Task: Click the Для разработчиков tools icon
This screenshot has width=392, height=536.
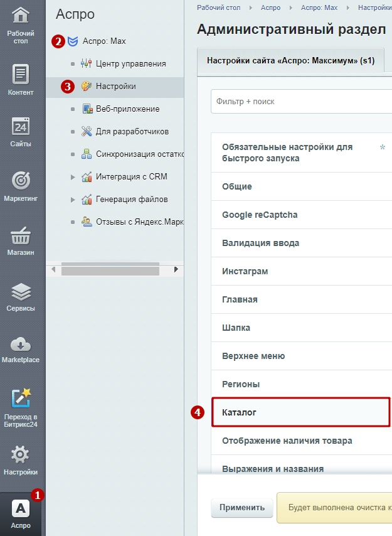Action: [87, 131]
